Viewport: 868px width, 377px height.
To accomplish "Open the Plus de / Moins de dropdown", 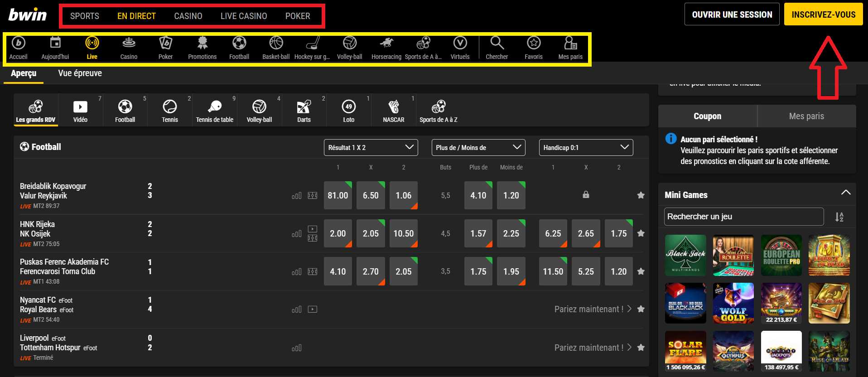I will coord(478,148).
